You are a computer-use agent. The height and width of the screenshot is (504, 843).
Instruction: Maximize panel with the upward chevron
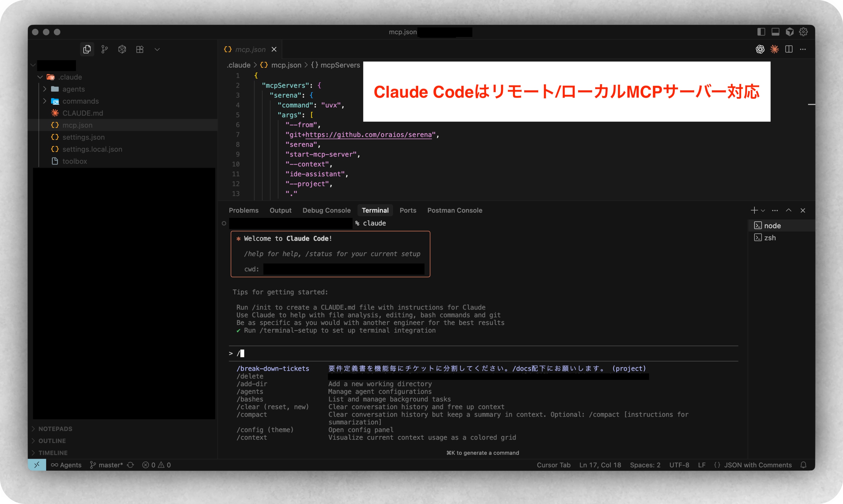789,210
